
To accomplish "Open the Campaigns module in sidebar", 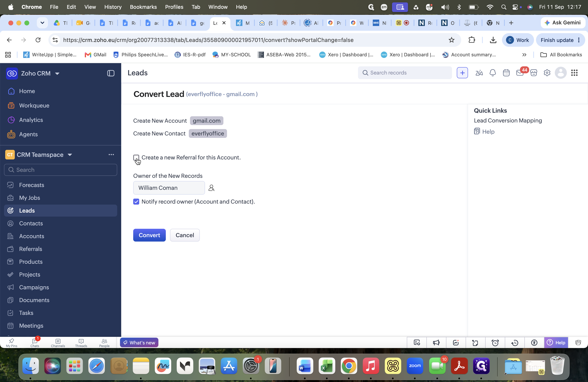I will 61,287.
